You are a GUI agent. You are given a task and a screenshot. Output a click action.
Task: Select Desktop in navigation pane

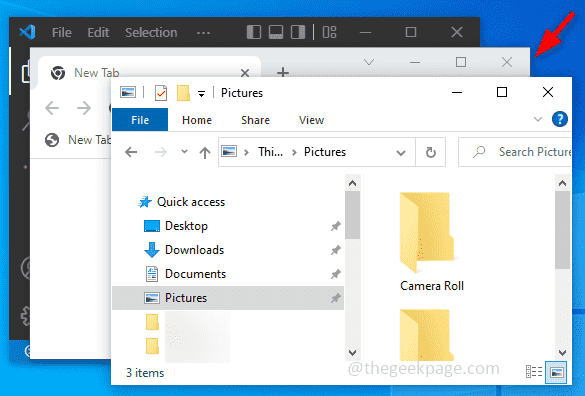tap(186, 226)
